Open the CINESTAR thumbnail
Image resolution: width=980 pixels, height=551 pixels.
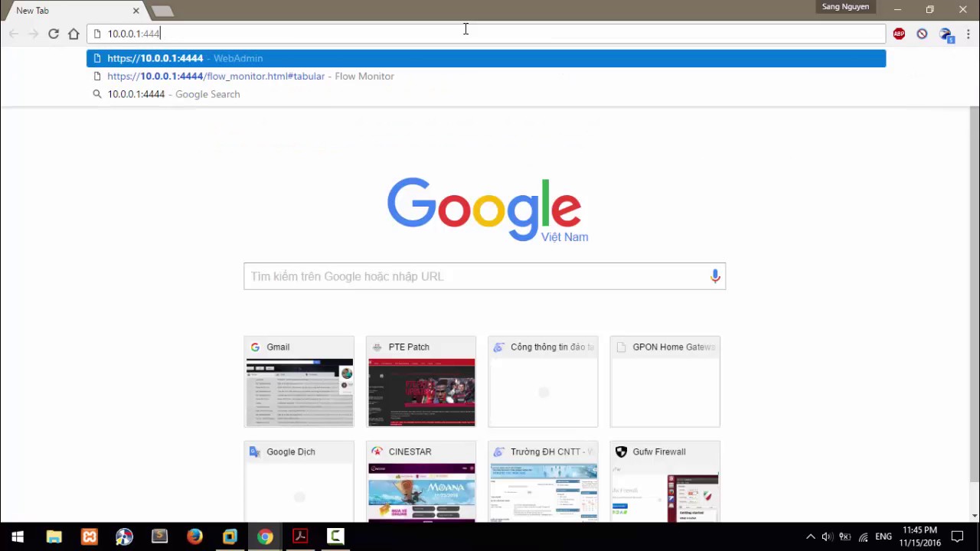(x=421, y=482)
